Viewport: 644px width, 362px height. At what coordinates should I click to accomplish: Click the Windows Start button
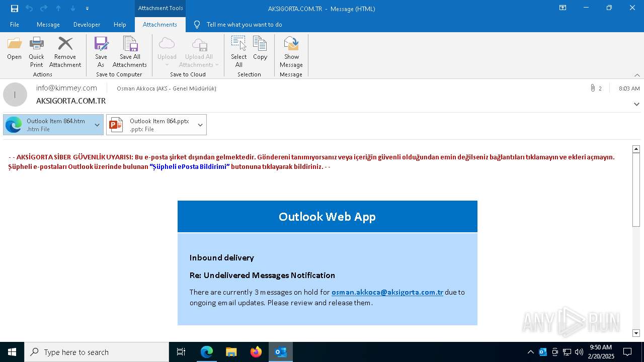[12, 352]
